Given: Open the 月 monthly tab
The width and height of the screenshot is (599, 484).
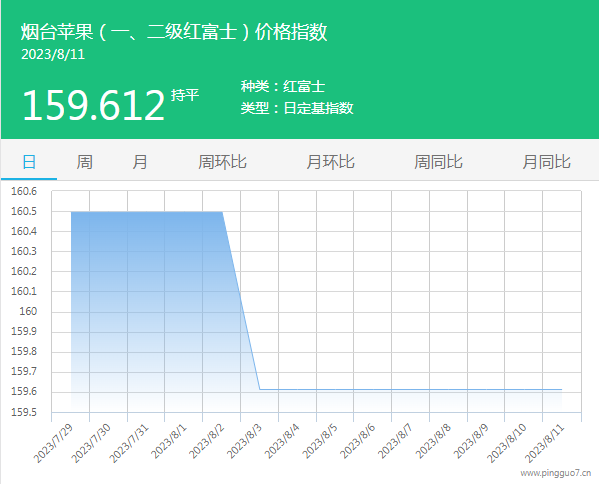Looking at the screenshot, I should [x=140, y=162].
